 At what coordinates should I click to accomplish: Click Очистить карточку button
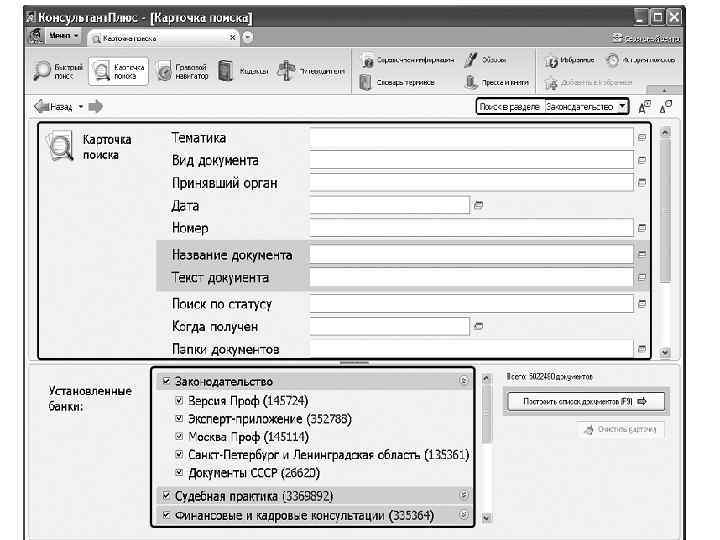[621, 429]
